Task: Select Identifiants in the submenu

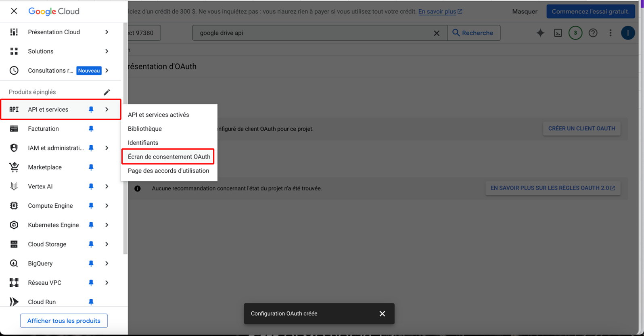Action: point(143,143)
